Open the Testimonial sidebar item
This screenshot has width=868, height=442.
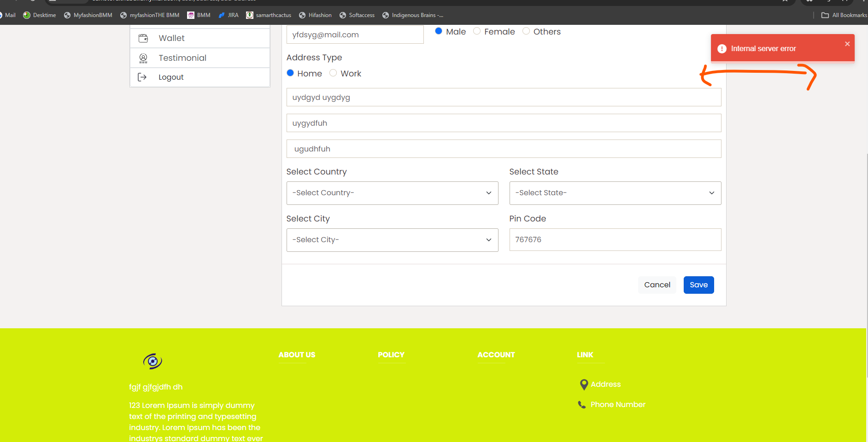[200, 58]
